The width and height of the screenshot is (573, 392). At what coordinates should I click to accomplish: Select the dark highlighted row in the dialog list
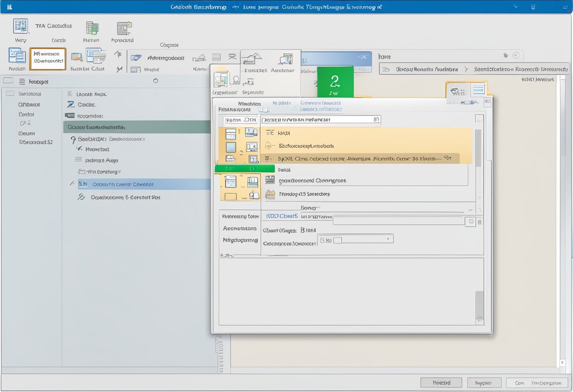pos(360,159)
